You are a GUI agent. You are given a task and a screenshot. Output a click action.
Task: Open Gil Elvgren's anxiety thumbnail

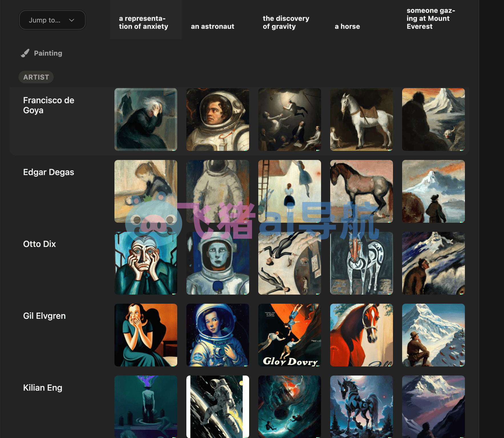click(146, 335)
